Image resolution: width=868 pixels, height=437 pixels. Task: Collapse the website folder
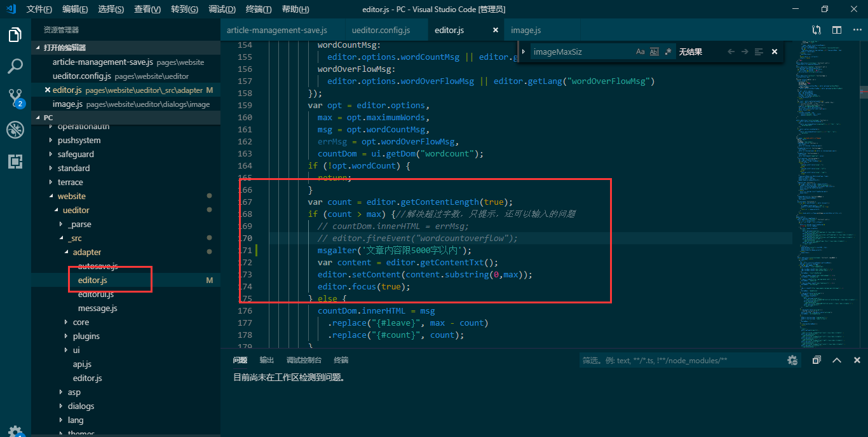[x=51, y=196]
